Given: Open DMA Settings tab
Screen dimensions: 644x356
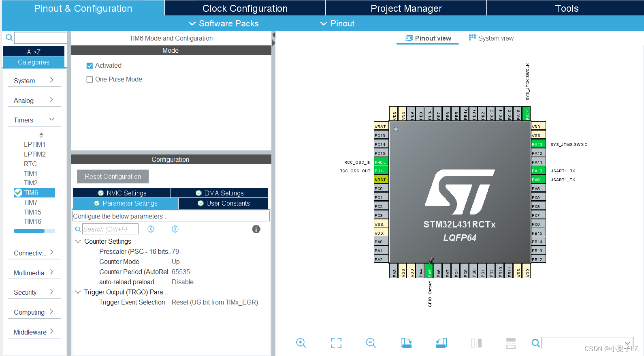Looking at the screenshot, I should coord(220,193).
